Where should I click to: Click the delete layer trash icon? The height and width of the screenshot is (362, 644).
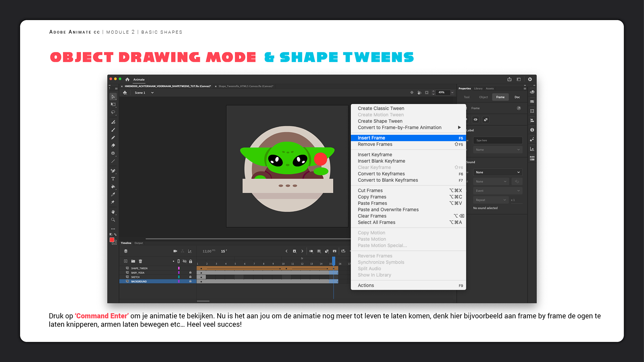(x=141, y=261)
